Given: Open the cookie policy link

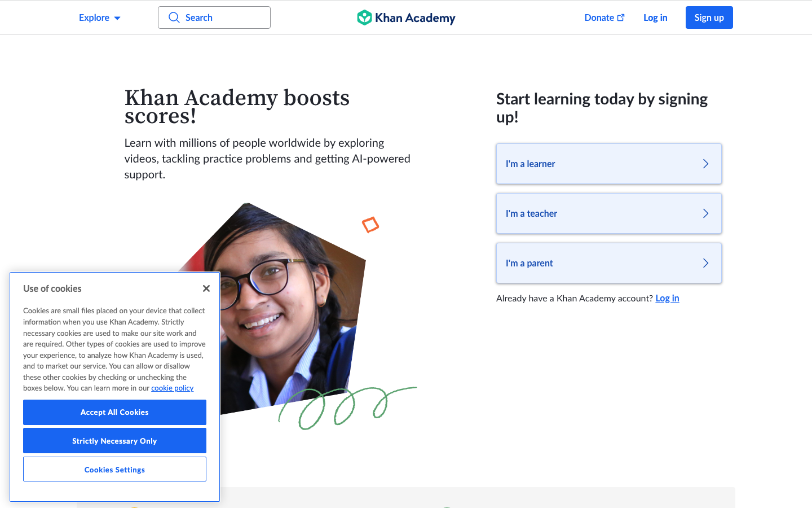Looking at the screenshot, I should pyautogui.click(x=173, y=388).
